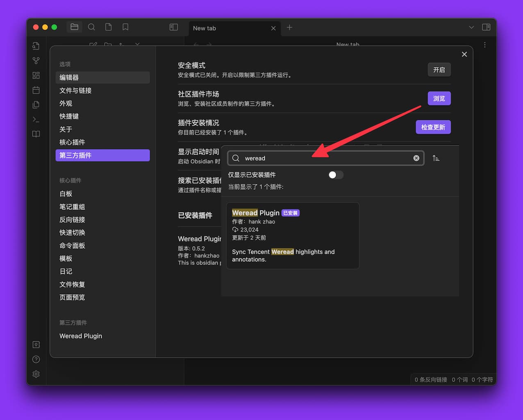Open settings via the gear icon

[36, 374]
